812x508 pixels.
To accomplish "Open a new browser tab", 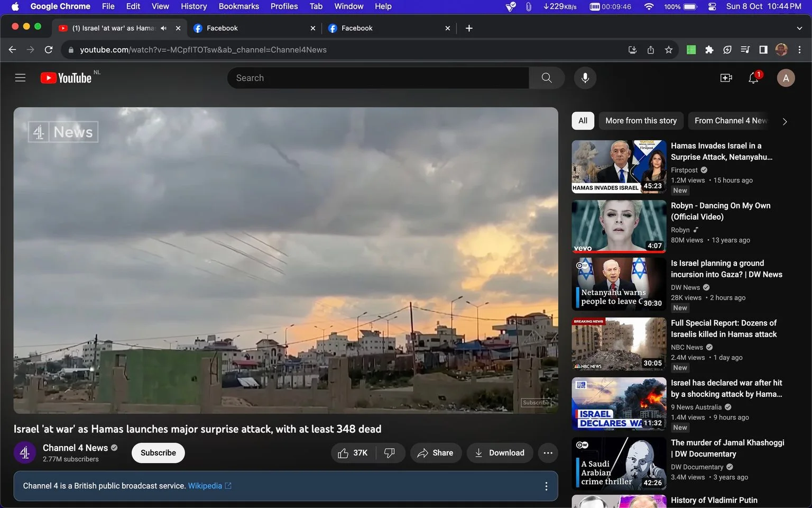I will 469,28.
